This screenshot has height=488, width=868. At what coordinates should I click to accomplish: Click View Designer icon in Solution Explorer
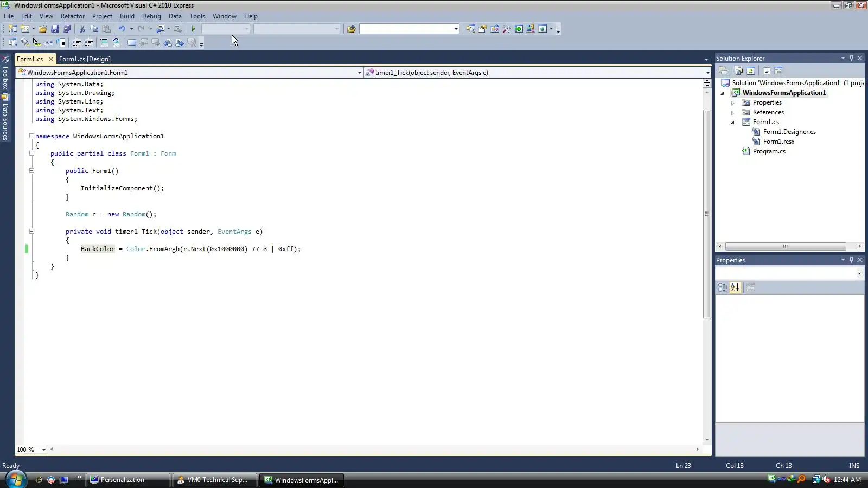pyautogui.click(x=778, y=70)
